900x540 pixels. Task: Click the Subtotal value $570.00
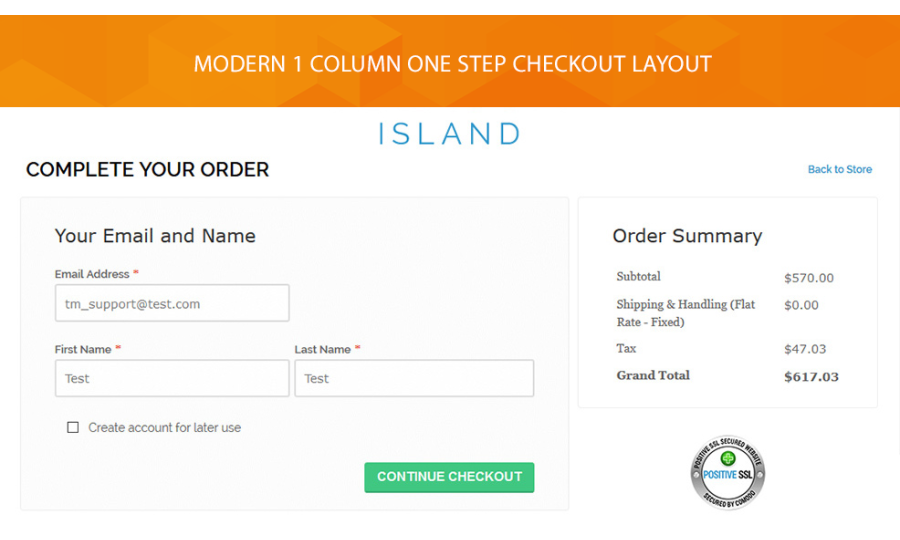point(808,278)
